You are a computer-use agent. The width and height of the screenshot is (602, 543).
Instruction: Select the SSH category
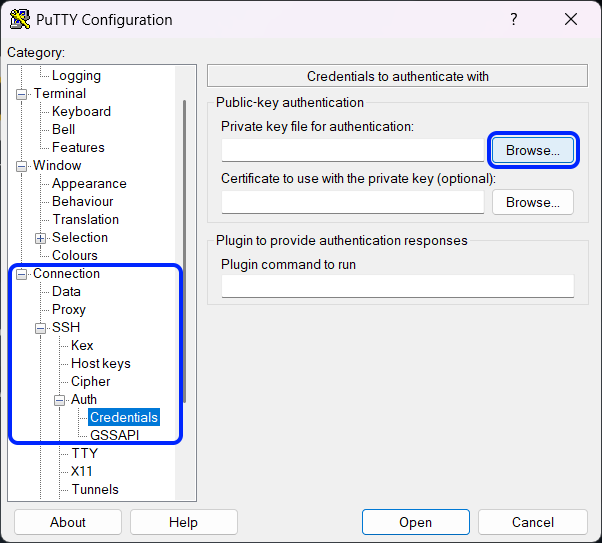pyautogui.click(x=66, y=328)
